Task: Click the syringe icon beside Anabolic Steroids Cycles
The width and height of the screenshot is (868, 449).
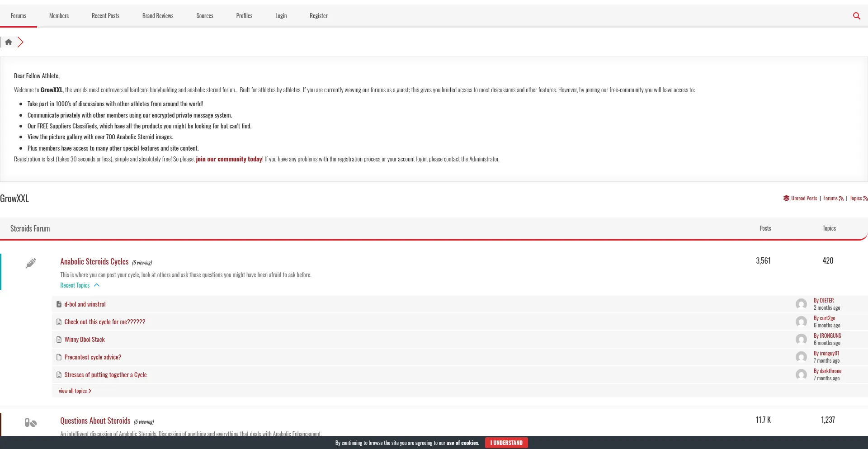Action: coord(31,263)
